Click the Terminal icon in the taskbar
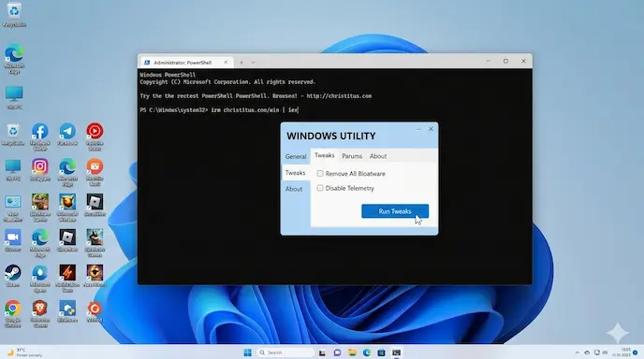The width and height of the screenshot is (644, 359). pyautogui.click(x=396, y=352)
